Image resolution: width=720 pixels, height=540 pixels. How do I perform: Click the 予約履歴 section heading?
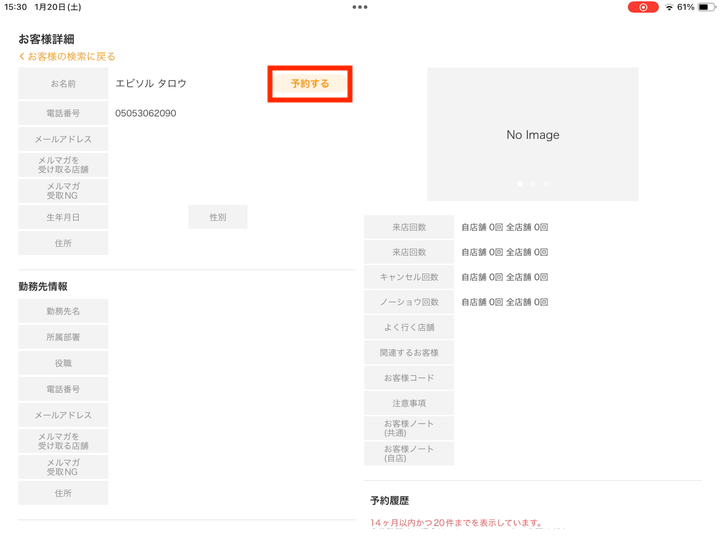coord(390,501)
